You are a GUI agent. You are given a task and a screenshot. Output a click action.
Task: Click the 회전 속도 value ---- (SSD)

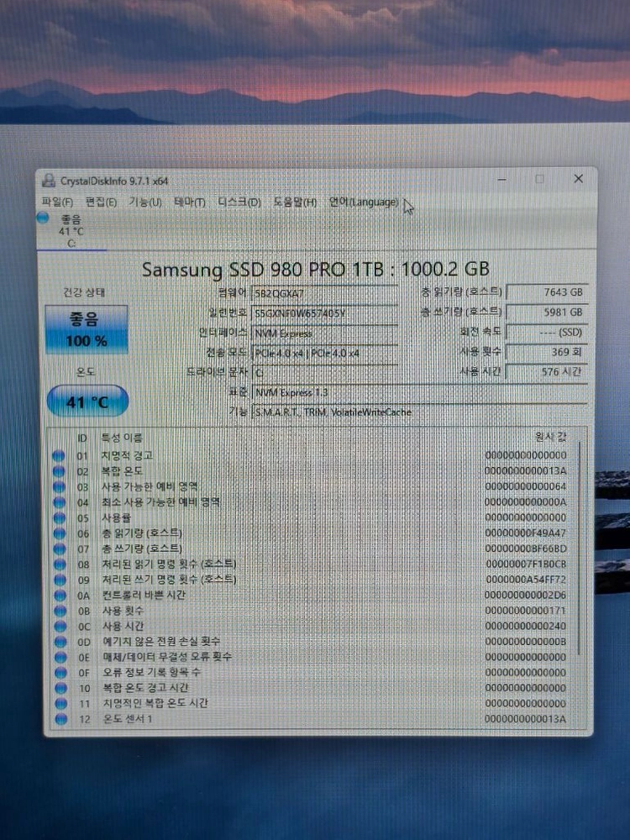click(x=547, y=332)
